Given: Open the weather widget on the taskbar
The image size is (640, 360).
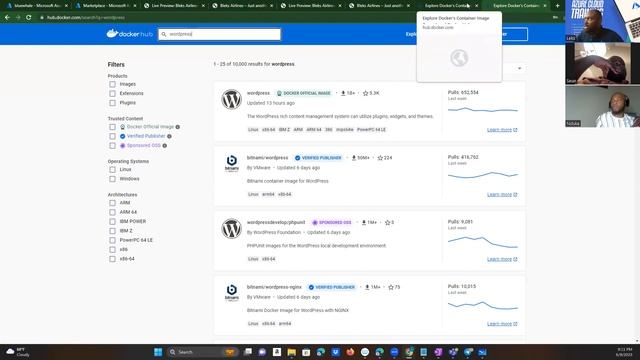Looking at the screenshot, I should tap(18, 352).
